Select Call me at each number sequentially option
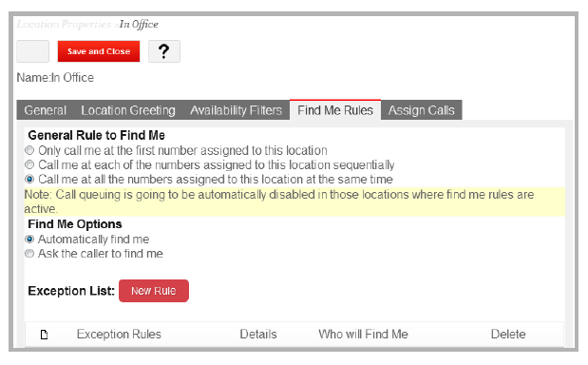Viewport: 588px width, 365px height. pyautogui.click(x=29, y=164)
